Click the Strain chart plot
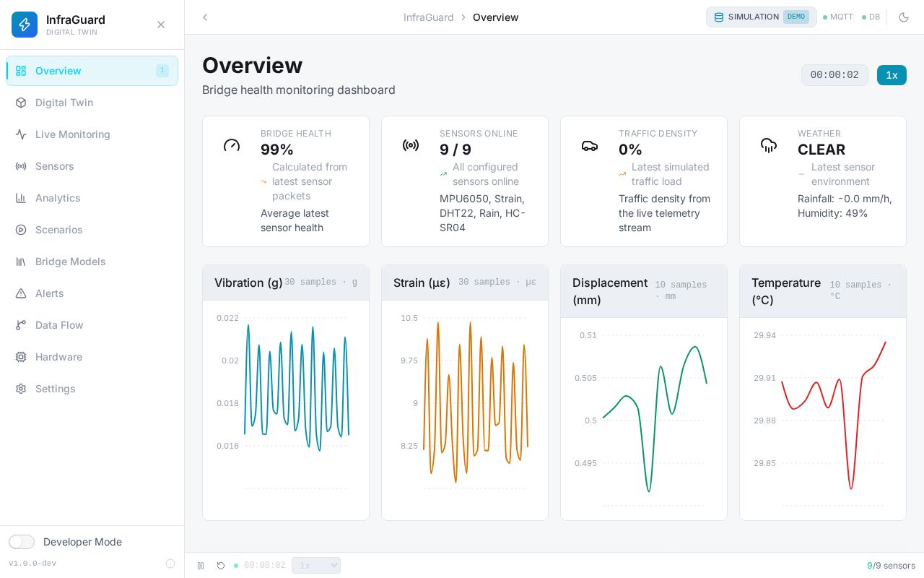 (x=465, y=405)
